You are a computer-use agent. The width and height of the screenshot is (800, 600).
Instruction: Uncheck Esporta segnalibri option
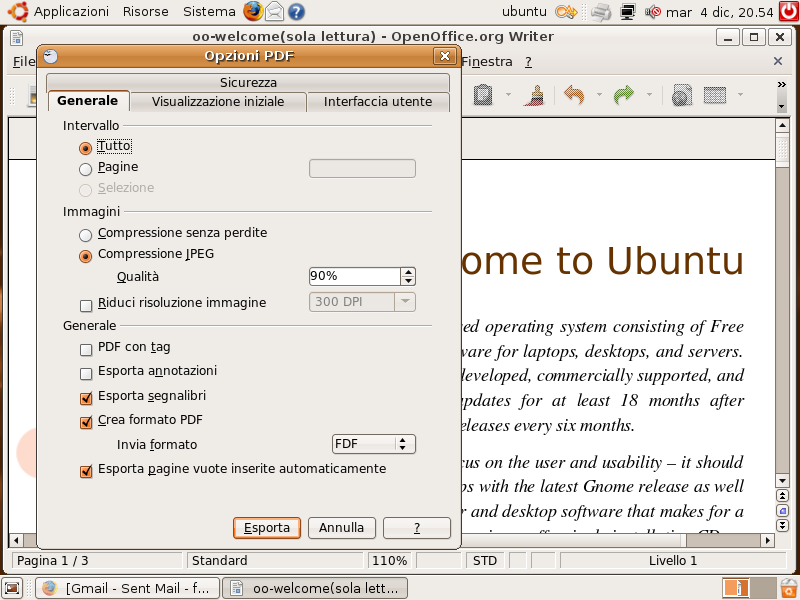[x=86, y=398]
